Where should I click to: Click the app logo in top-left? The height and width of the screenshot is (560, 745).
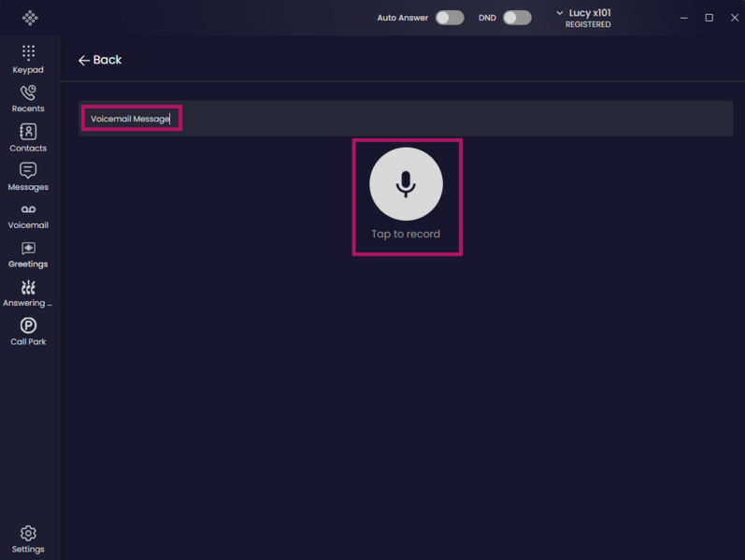(30, 18)
